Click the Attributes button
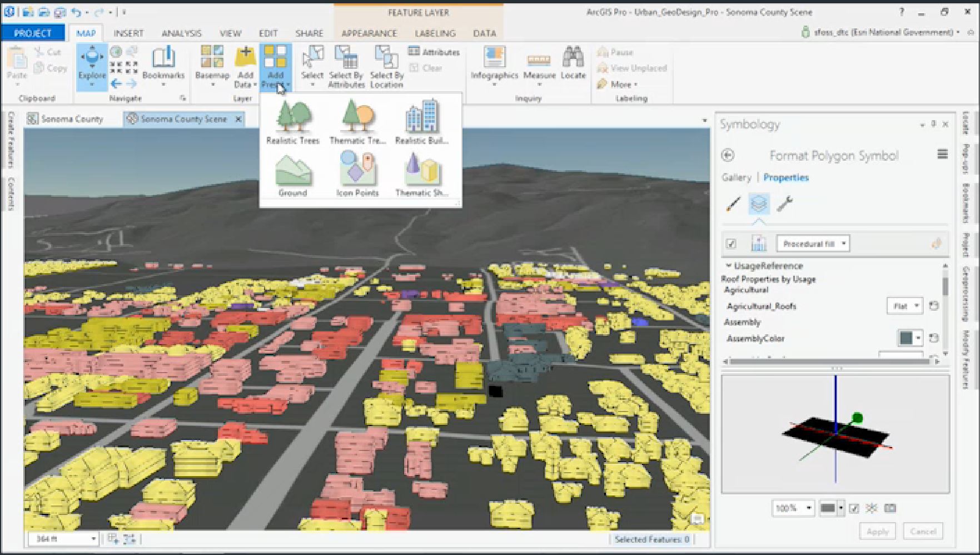The image size is (980, 555). point(435,52)
